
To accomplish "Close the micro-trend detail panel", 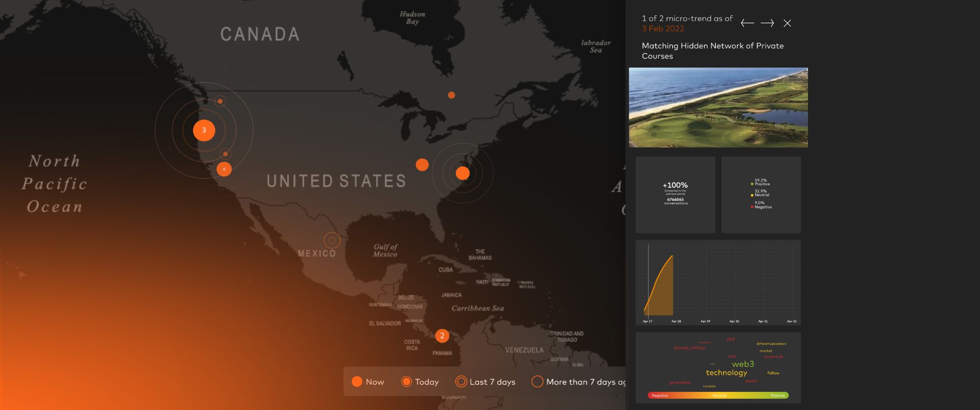I will coord(787,23).
